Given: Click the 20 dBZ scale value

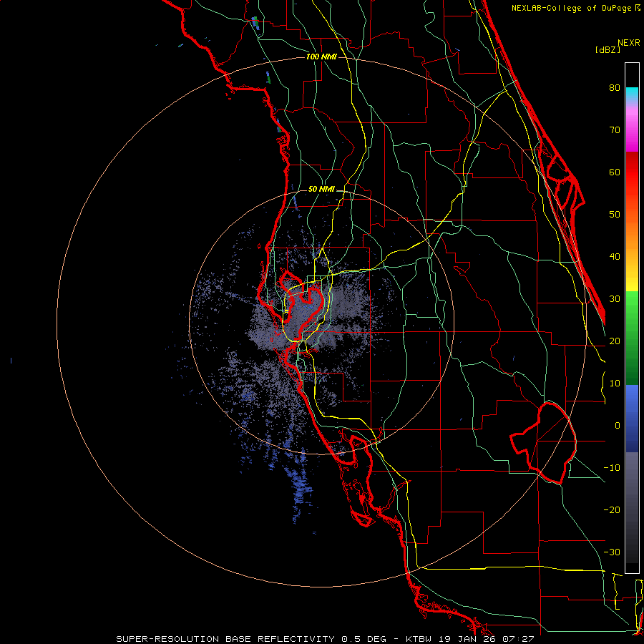Looking at the screenshot, I should click(615, 341).
